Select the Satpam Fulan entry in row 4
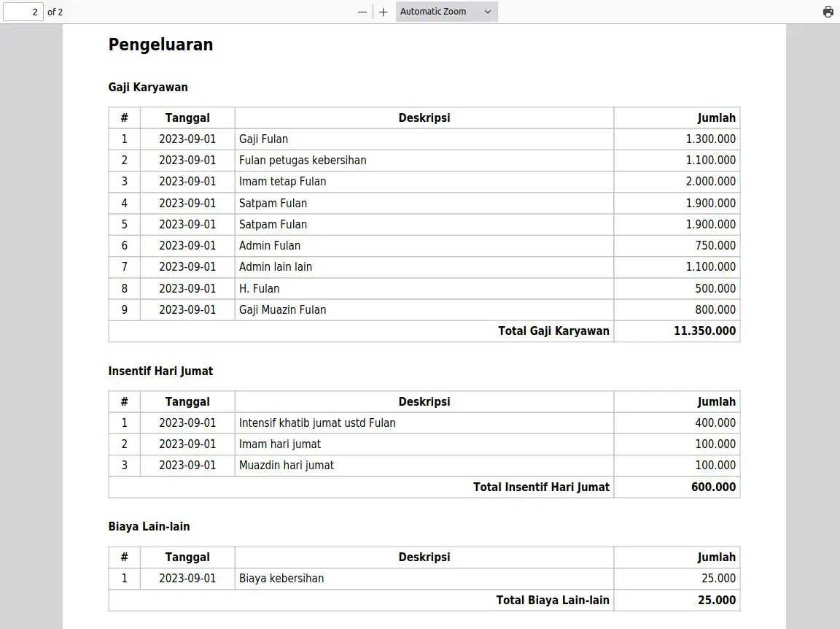 pyautogui.click(x=272, y=203)
